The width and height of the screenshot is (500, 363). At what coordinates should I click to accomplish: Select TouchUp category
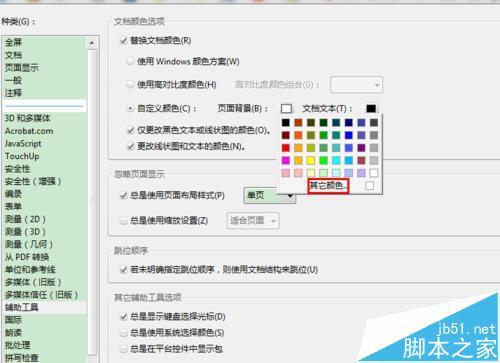tap(44, 156)
